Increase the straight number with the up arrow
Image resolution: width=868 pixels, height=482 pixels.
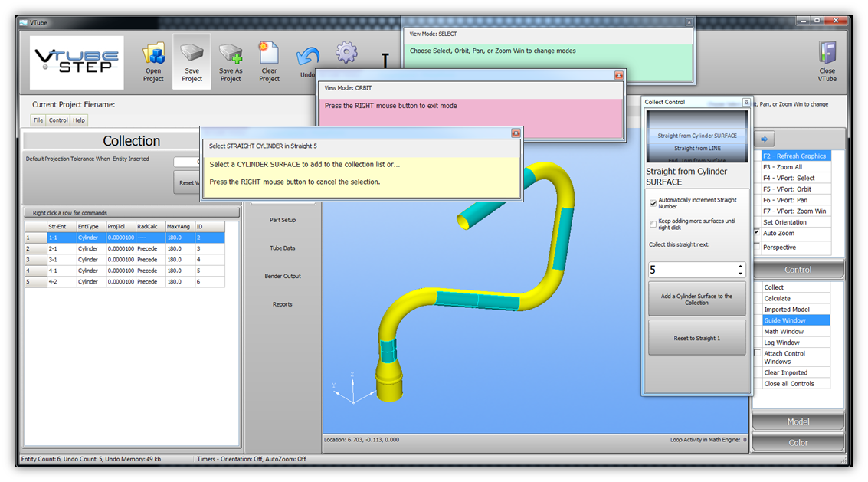(740, 266)
